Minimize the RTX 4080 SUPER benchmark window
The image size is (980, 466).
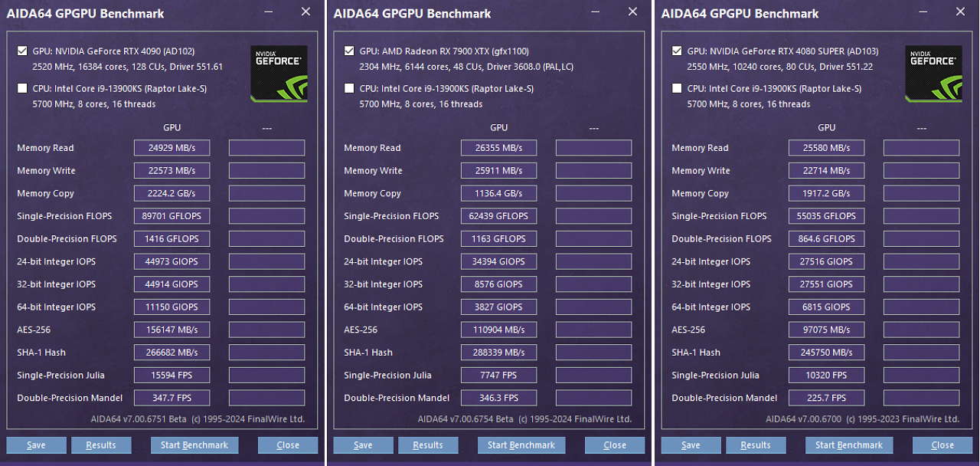coord(923,12)
